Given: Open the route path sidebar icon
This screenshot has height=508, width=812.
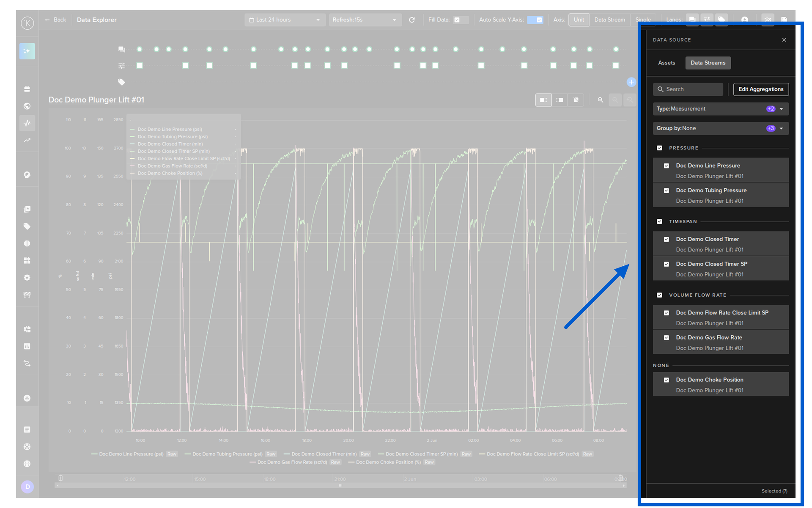Looking at the screenshot, I should click(27, 363).
